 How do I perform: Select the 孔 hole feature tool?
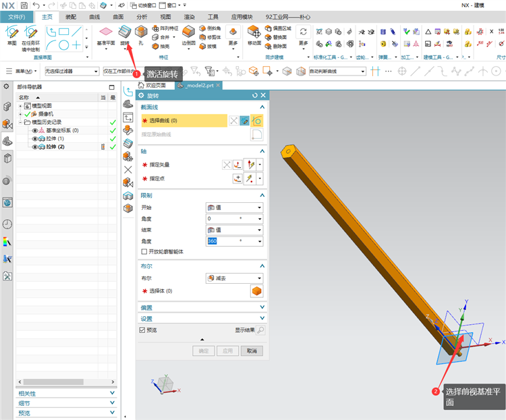pos(141,35)
